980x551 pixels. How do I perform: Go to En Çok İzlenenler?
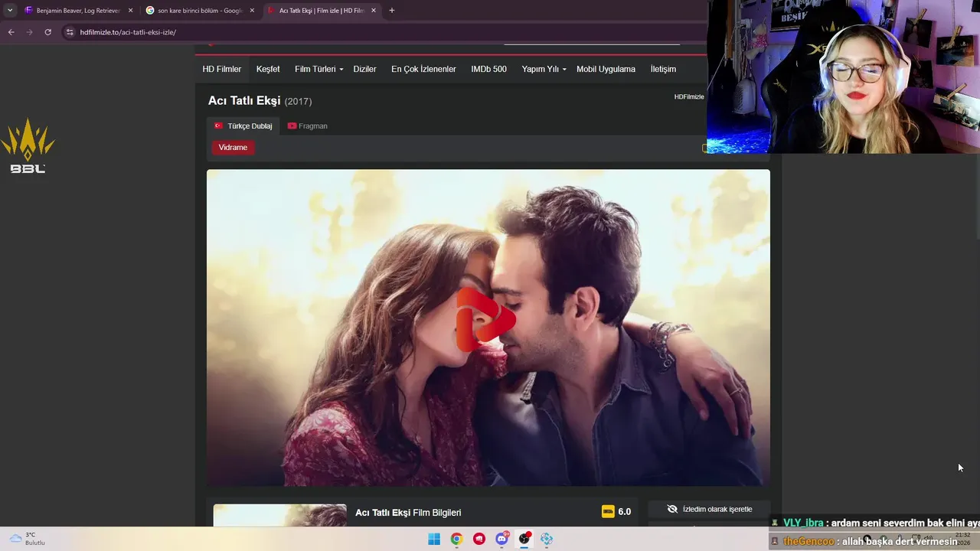click(423, 69)
